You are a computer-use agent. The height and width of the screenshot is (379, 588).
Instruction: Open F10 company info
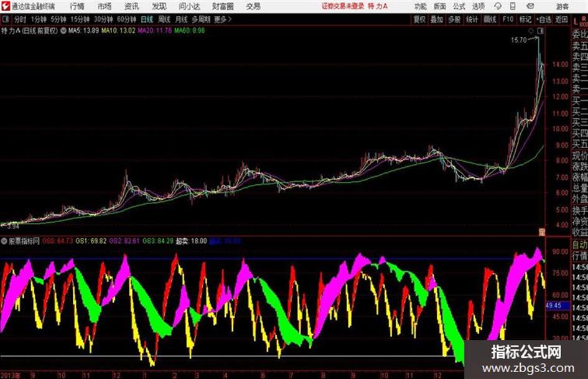tap(508, 19)
